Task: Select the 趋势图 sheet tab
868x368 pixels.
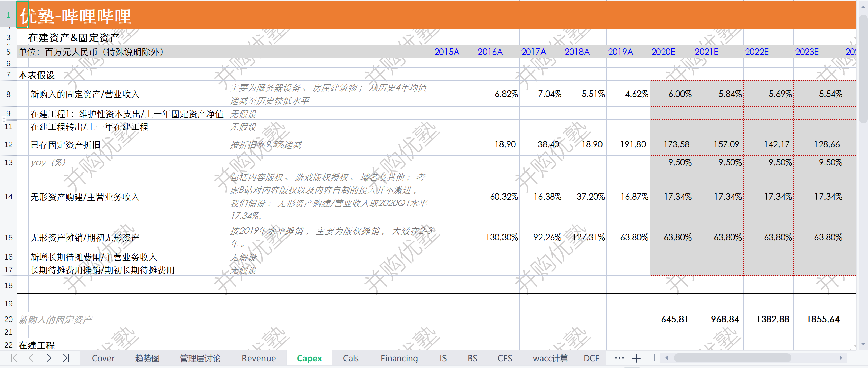Action: (x=147, y=358)
